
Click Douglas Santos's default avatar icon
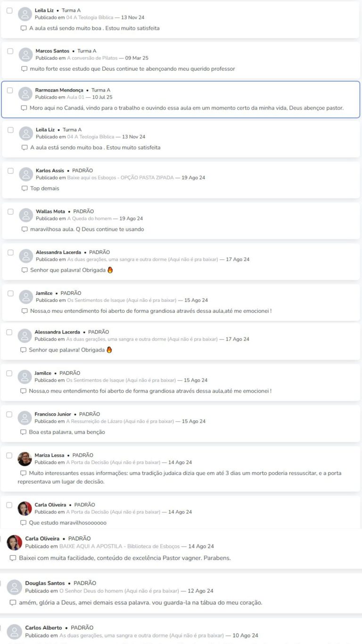coord(15,587)
